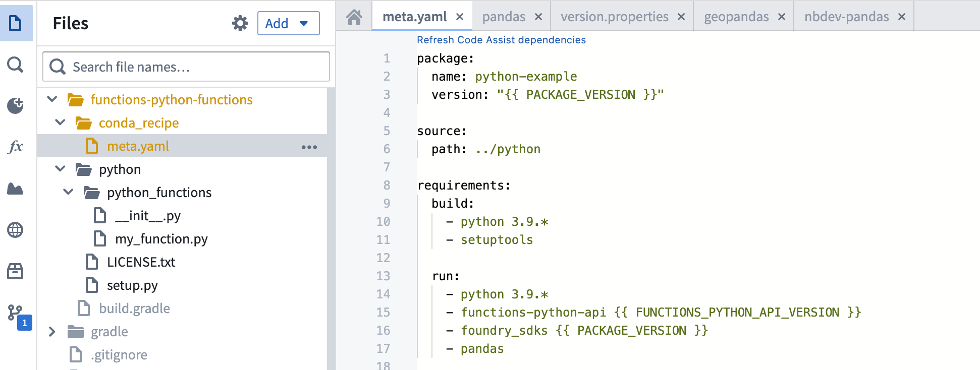Select meta.yaml in the file tree

tap(182, 146)
